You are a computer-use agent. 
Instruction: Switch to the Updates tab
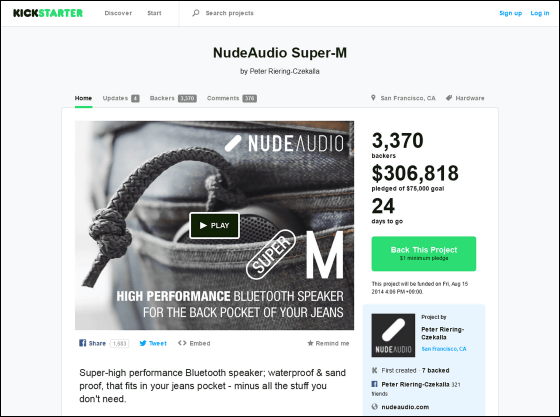(121, 98)
